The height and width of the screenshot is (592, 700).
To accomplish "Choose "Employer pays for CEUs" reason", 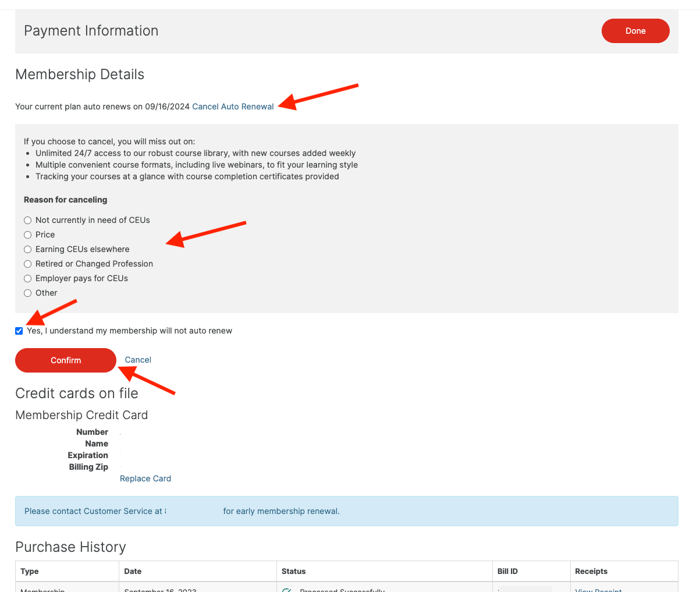I will (27, 278).
